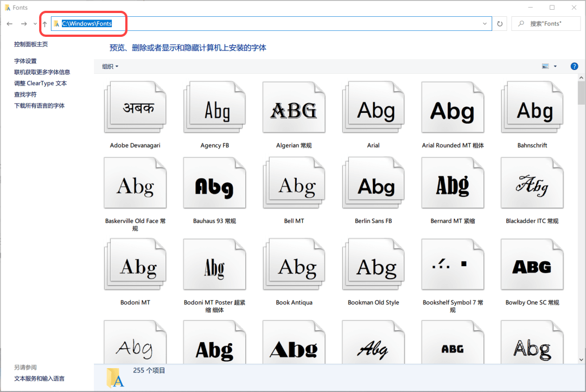Select the Bodoni MT font family

135,265
